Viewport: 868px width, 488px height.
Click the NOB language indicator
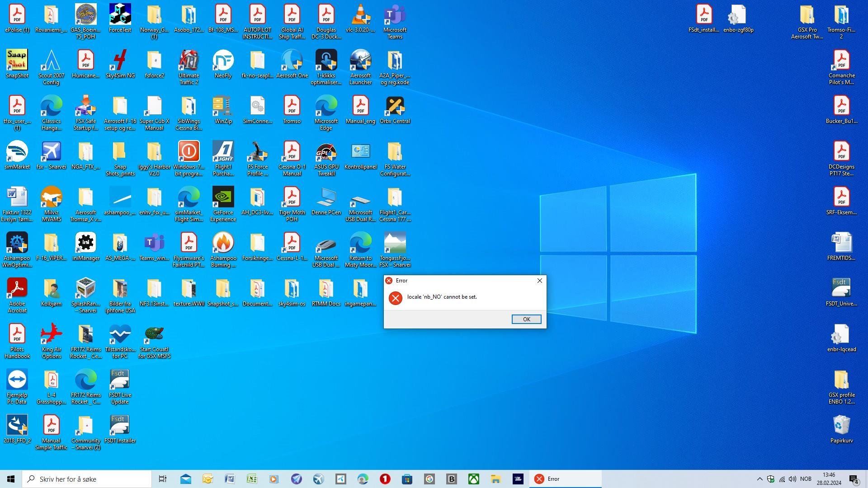(806, 479)
